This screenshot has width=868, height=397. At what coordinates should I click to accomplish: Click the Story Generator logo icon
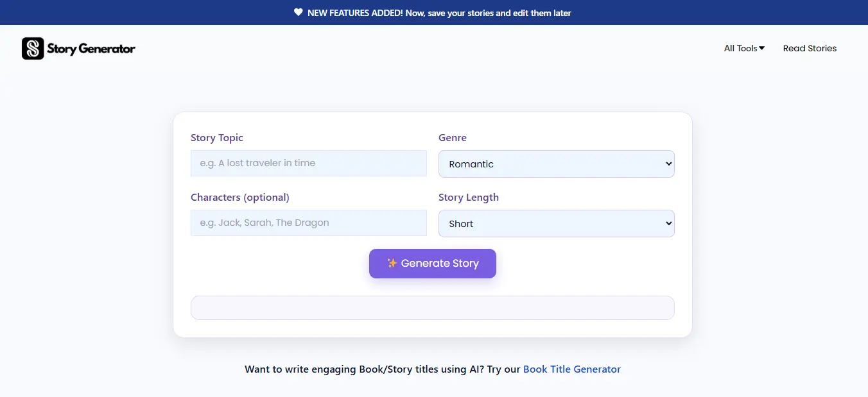pyautogui.click(x=33, y=49)
